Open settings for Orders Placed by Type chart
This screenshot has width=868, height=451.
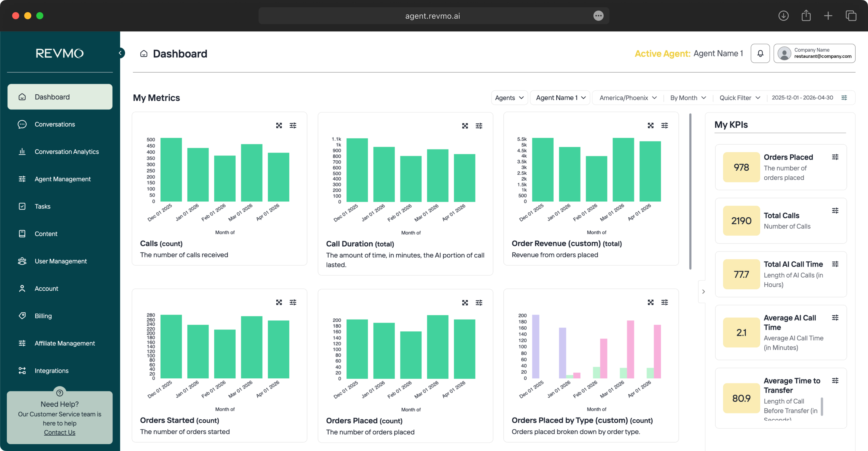tap(665, 302)
